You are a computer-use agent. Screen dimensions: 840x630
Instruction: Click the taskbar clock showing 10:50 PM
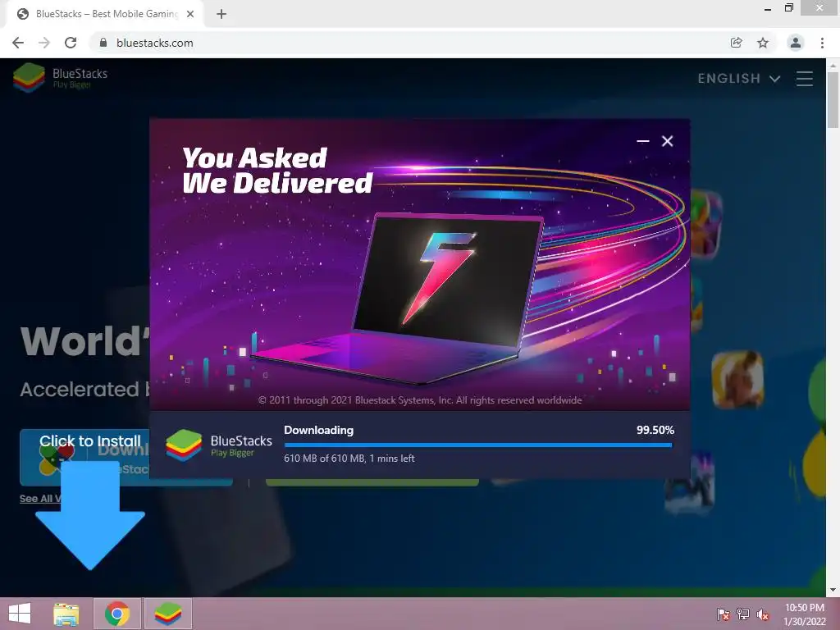pos(805,614)
